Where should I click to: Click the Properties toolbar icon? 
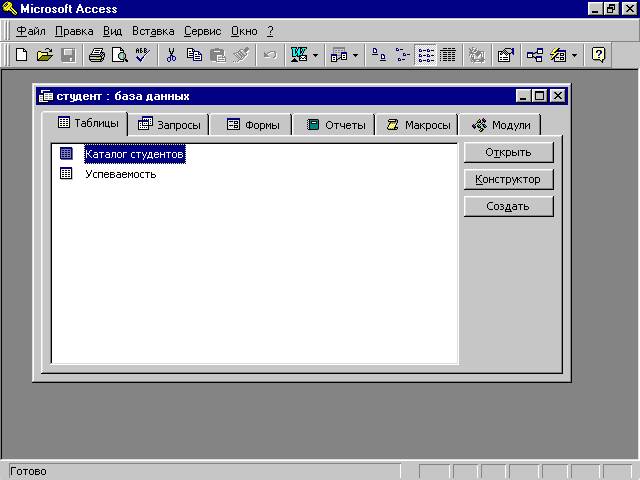[506, 55]
